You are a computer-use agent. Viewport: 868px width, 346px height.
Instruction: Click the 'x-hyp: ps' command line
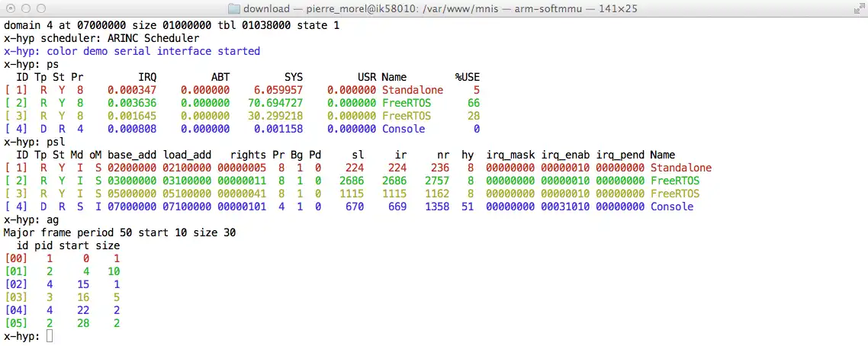31,64
